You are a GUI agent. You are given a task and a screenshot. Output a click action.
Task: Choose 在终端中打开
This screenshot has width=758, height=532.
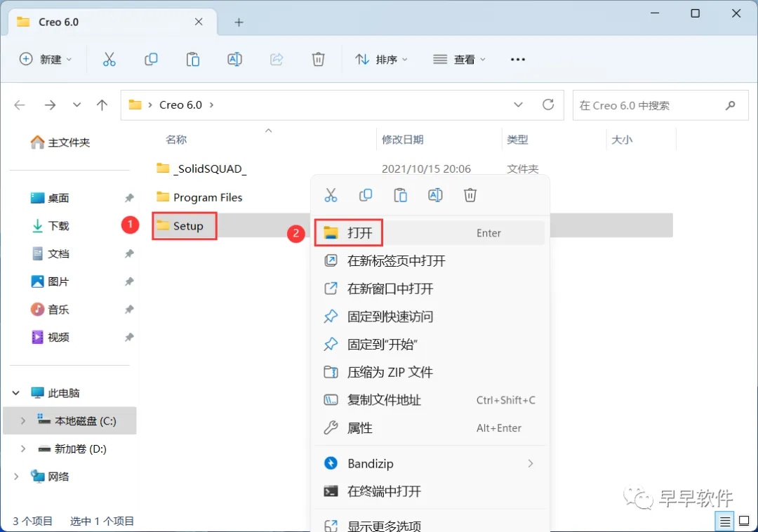(x=430, y=491)
